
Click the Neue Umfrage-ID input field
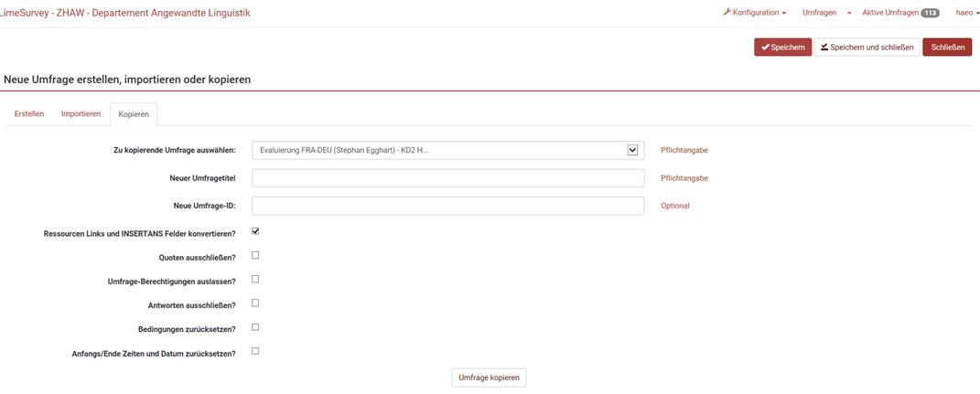pos(447,206)
